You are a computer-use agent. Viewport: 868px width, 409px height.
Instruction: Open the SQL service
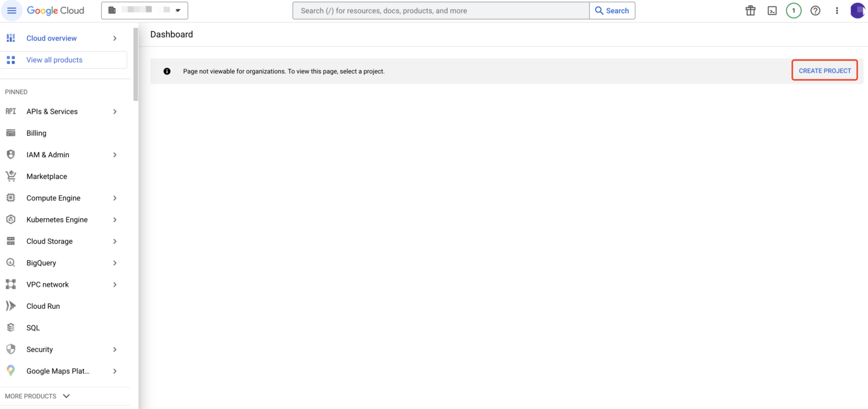click(x=33, y=327)
